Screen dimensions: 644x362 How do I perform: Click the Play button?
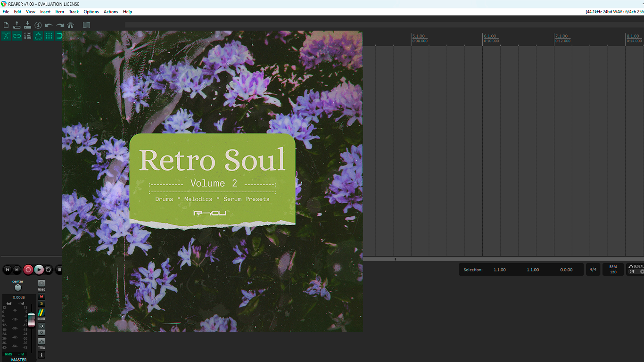coord(39,270)
